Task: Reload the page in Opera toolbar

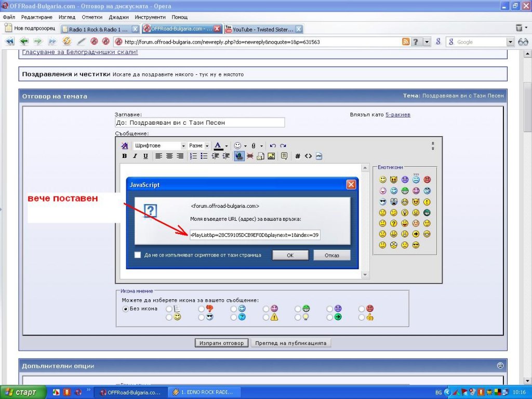Action: [x=67, y=42]
